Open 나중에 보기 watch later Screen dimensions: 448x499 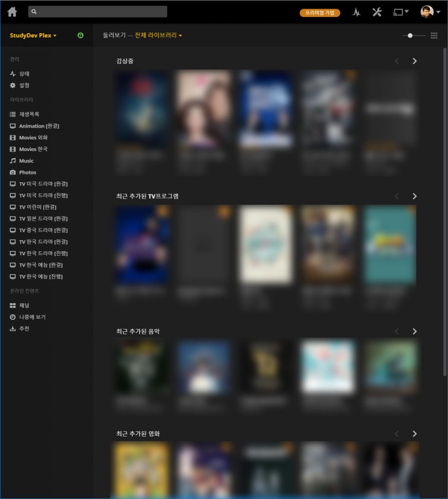tap(32, 317)
